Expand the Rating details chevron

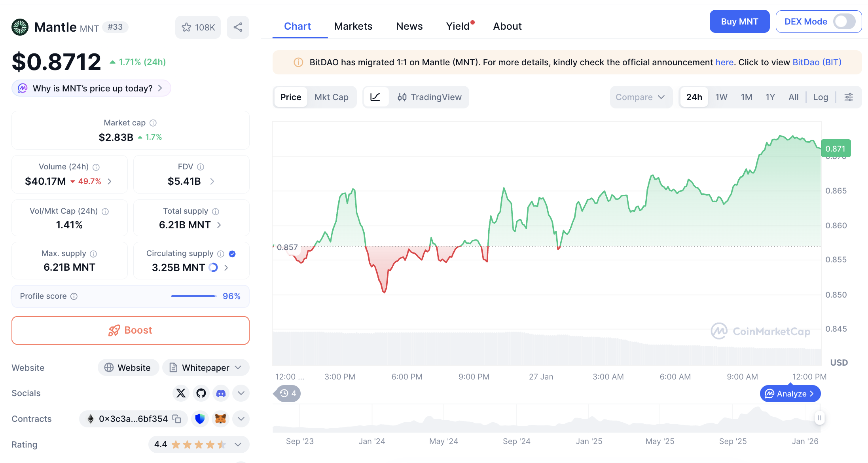point(238,444)
